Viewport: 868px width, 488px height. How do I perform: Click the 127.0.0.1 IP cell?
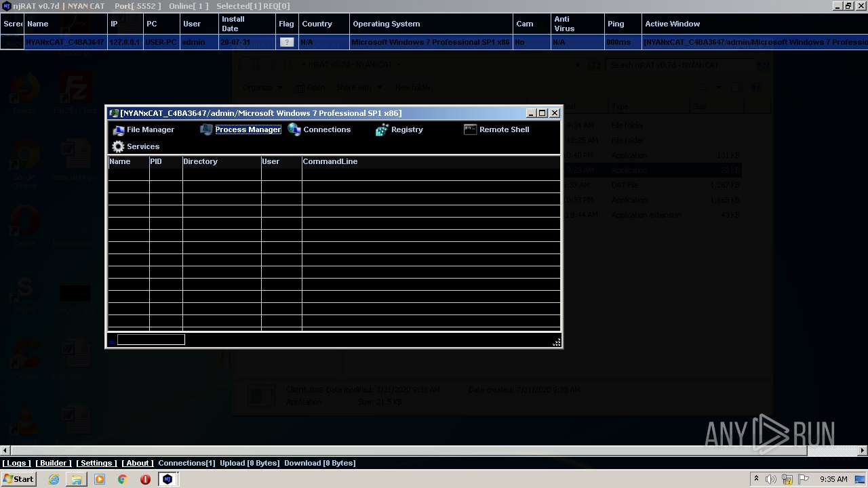pyautogui.click(x=125, y=42)
